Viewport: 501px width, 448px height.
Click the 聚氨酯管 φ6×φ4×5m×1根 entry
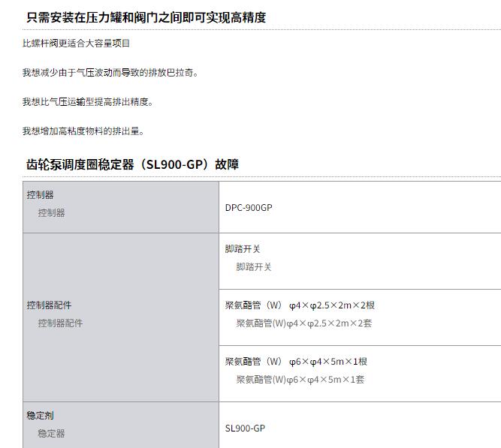[x=296, y=362]
